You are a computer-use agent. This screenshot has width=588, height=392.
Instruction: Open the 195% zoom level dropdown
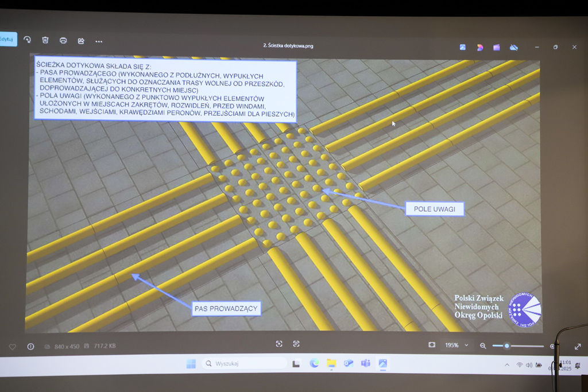457,346
